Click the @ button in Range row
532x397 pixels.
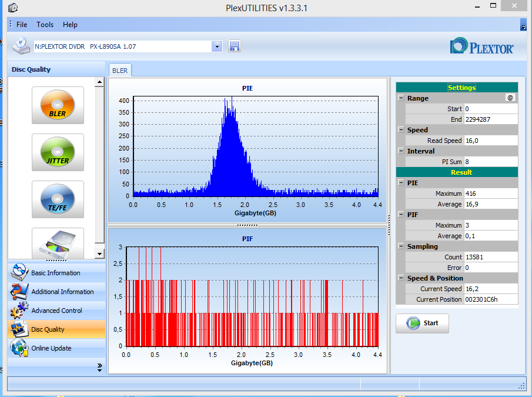[510, 98]
